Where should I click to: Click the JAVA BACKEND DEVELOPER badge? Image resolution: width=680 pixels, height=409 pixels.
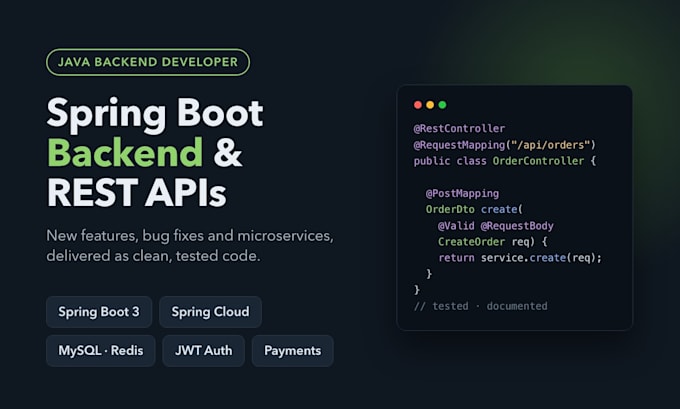coord(148,62)
